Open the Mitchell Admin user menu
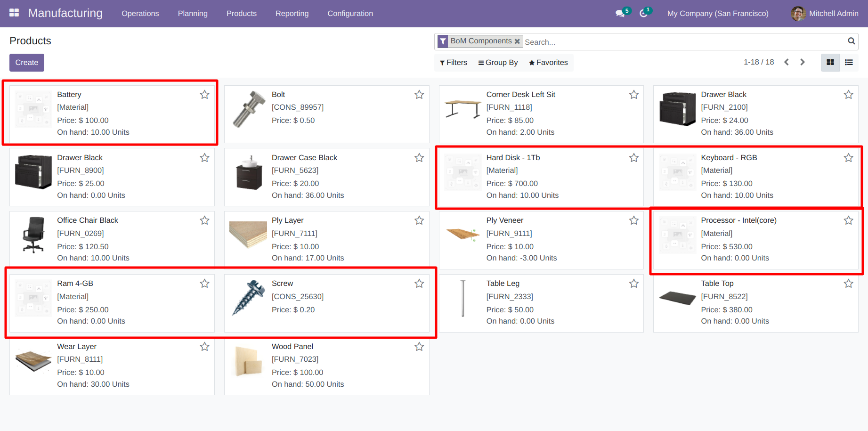The image size is (868, 431). coord(825,14)
